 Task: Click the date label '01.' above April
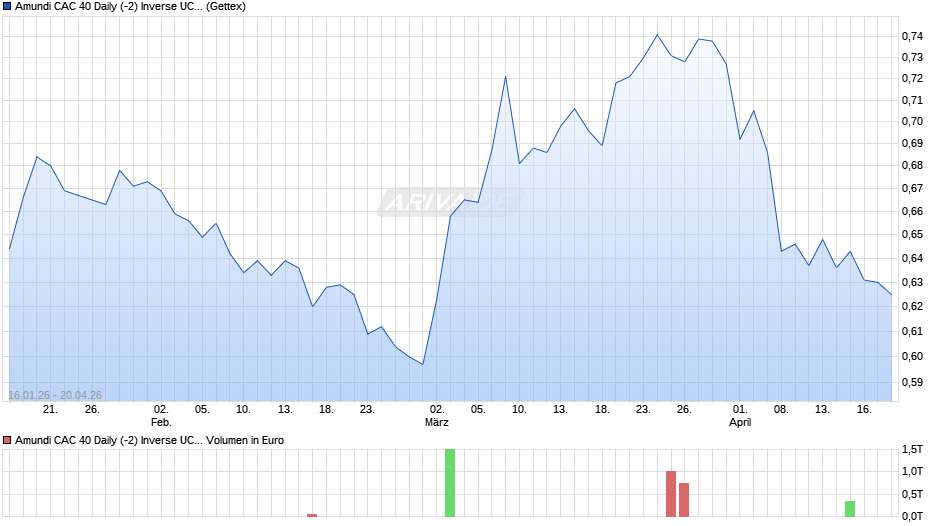click(740, 410)
